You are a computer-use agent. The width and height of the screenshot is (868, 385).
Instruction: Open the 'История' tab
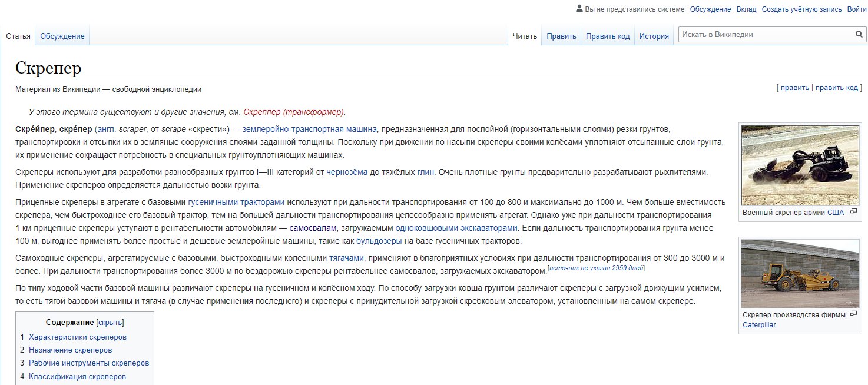(654, 36)
